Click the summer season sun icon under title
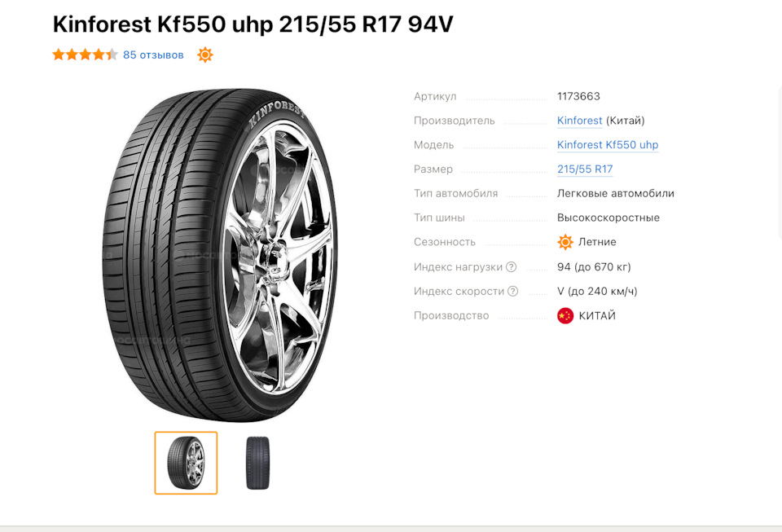782x532 pixels. point(205,55)
